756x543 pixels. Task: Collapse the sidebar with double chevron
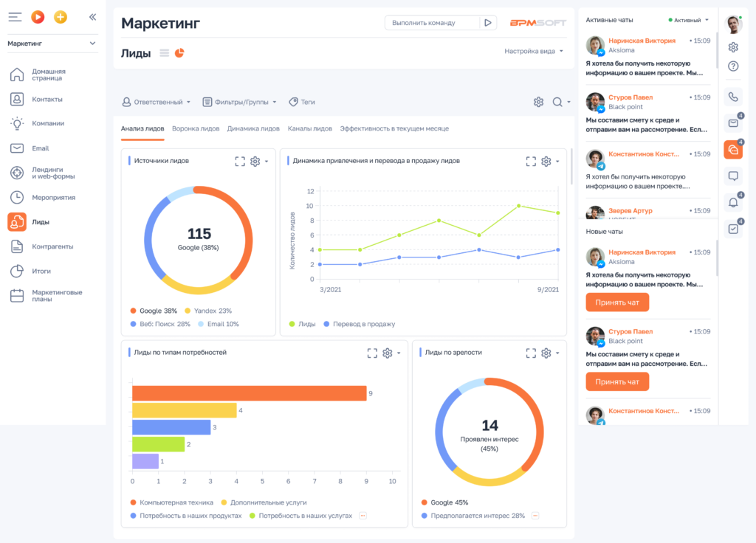point(92,17)
